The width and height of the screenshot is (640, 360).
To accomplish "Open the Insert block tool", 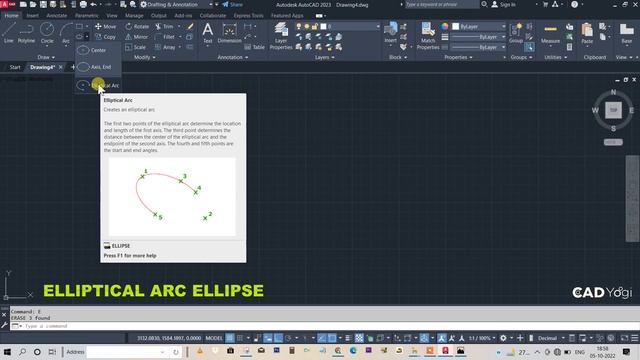I will [391, 33].
